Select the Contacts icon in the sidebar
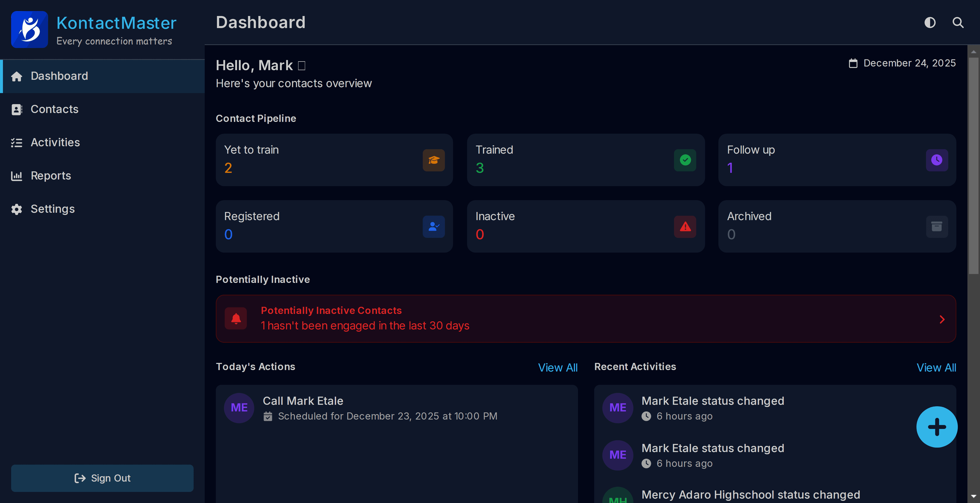The image size is (980, 503). (x=17, y=109)
